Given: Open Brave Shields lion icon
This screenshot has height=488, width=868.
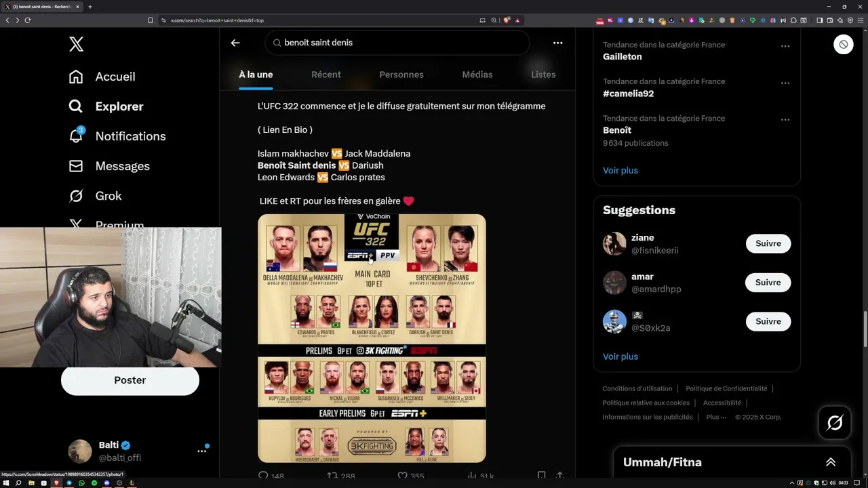Looking at the screenshot, I should tap(507, 20).
